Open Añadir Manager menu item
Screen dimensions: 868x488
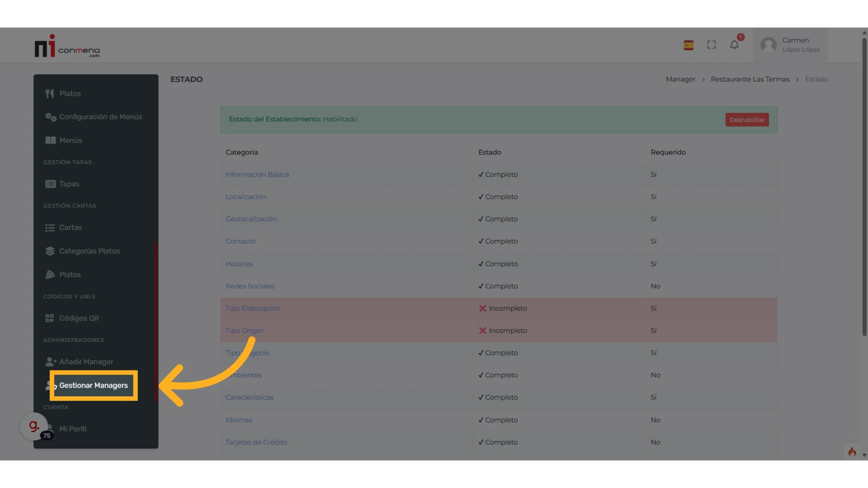86,362
